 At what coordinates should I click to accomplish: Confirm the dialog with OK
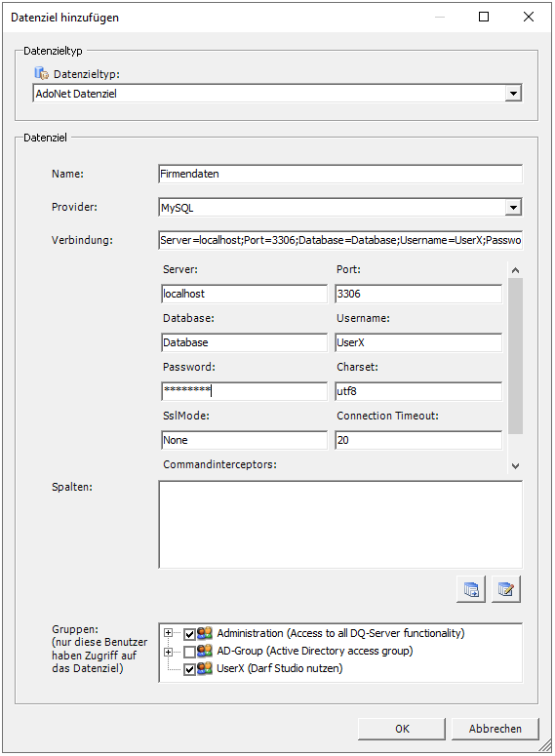coord(402,729)
